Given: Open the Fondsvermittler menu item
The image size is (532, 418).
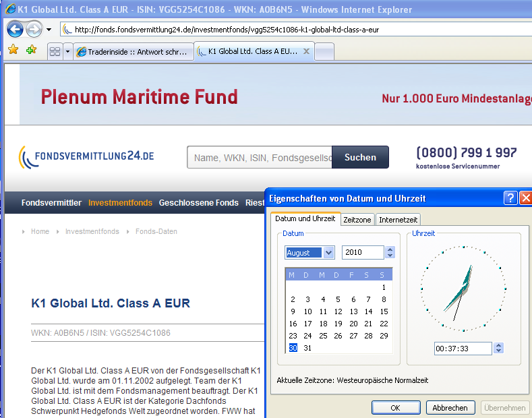Looking at the screenshot, I should [51, 202].
